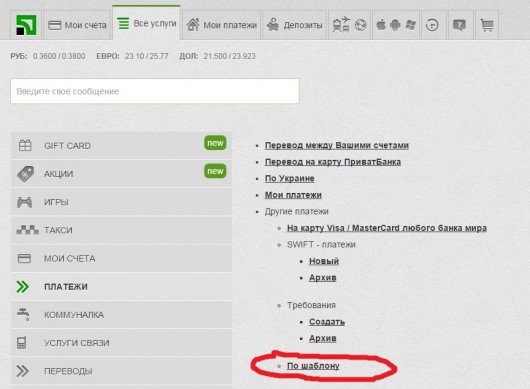Screen dimensions: 530x389
Task: Select АКЦИИ in the sidebar
Action: click(x=121, y=174)
